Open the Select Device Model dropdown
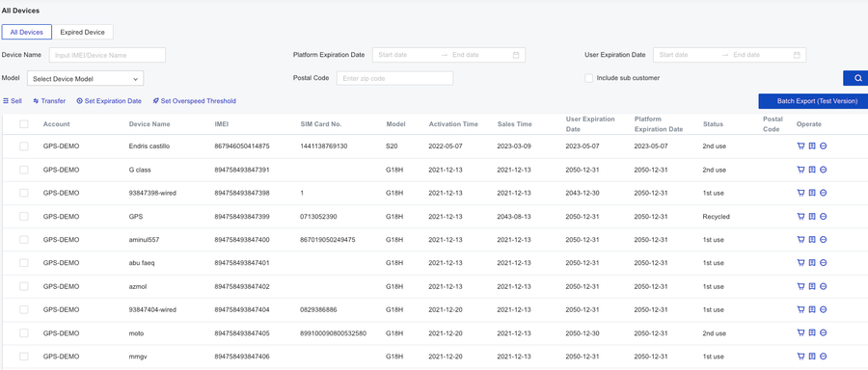Image resolution: width=868 pixels, height=370 pixels. coord(85,79)
